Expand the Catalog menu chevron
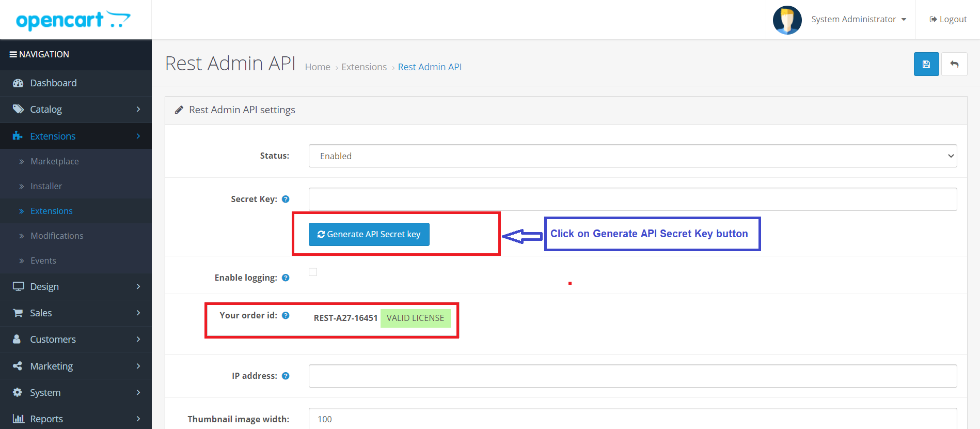The image size is (980, 429). click(x=138, y=109)
